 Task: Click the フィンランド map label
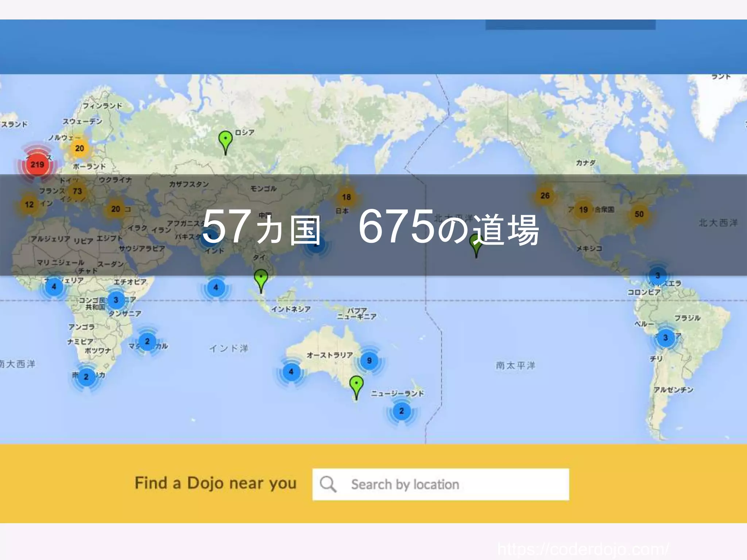[102, 106]
